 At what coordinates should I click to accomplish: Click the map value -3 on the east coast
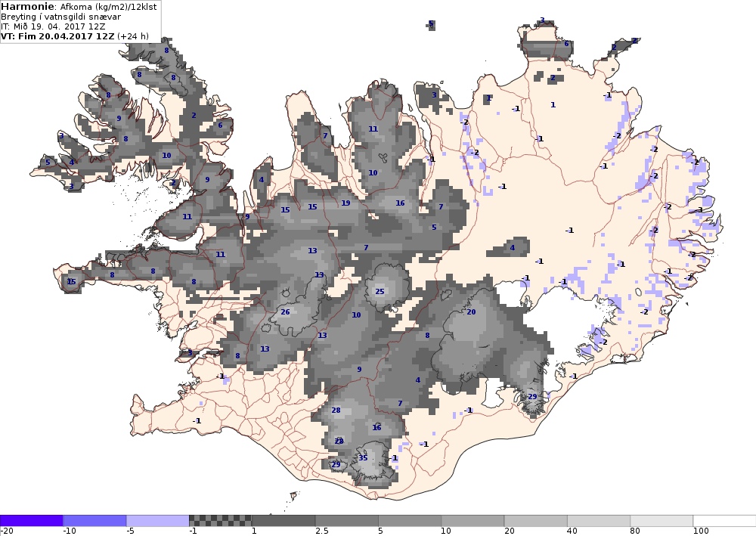pos(699,210)
